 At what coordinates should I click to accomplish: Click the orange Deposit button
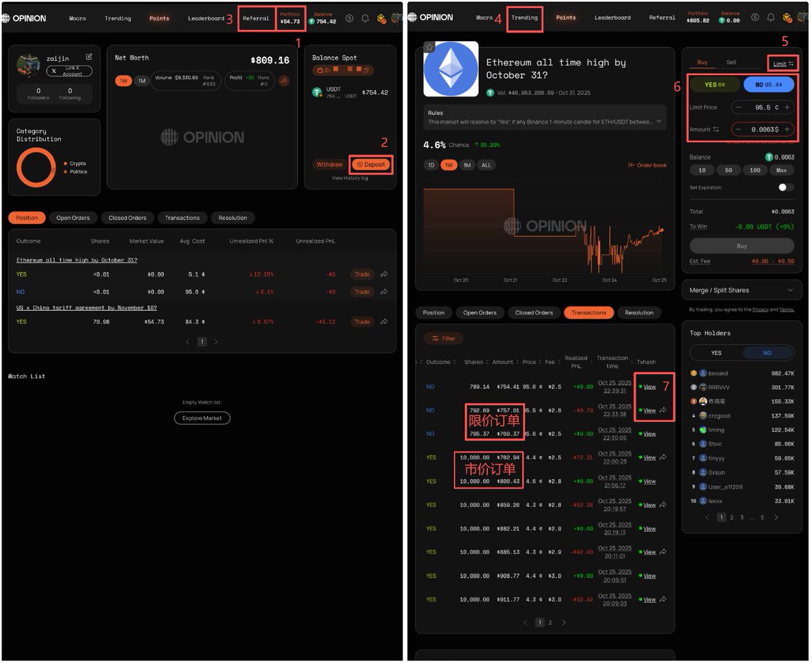pyautogui.click(x=371, y=164)
